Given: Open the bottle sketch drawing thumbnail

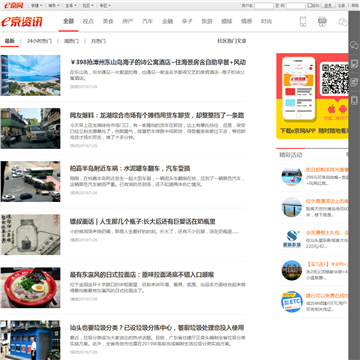Looking at the screenshot, I should tap(30, 234).
